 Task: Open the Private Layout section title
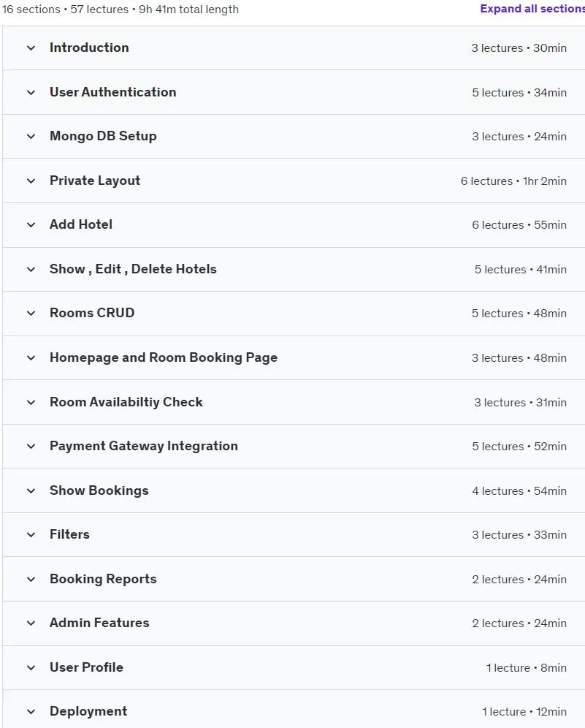(95, 181)
